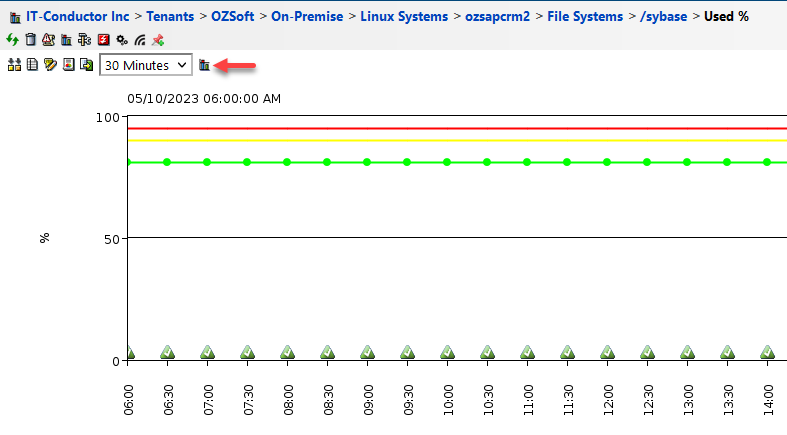The height and width of the screenshot is (435, 787).
Task: Click the green data point at 10:00
Action: pos(447,162)
